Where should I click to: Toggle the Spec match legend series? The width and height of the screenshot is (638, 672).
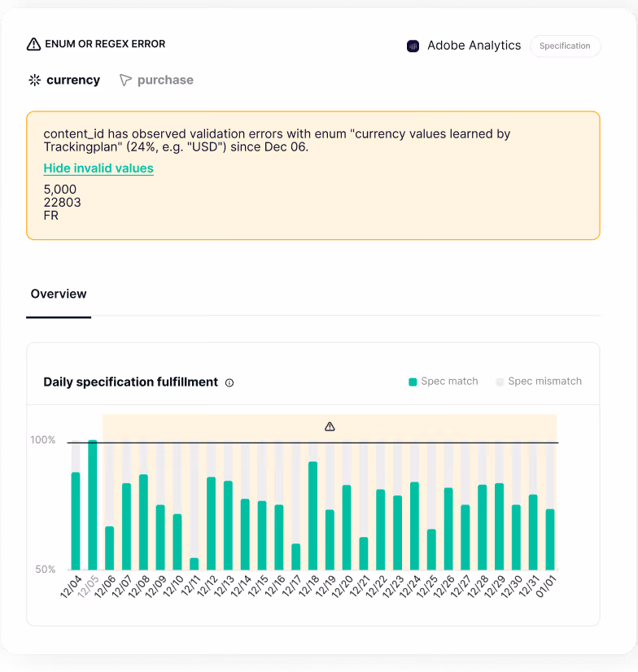[x=444, y=382]
